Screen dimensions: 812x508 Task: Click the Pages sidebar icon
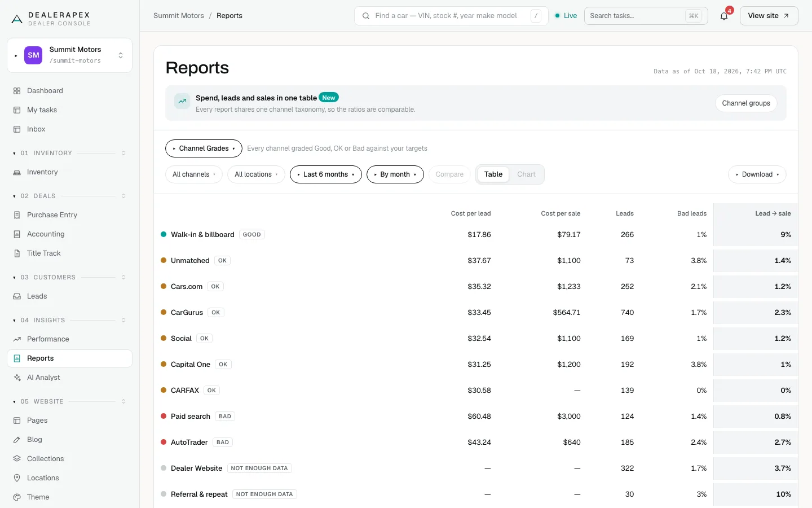(17, 421)
